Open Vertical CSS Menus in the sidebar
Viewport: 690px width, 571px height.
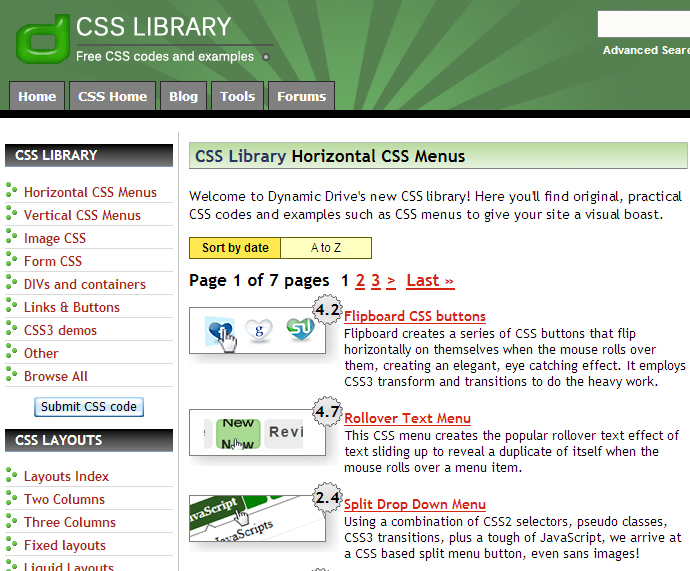pyautogui.click(x=82, y=215)
